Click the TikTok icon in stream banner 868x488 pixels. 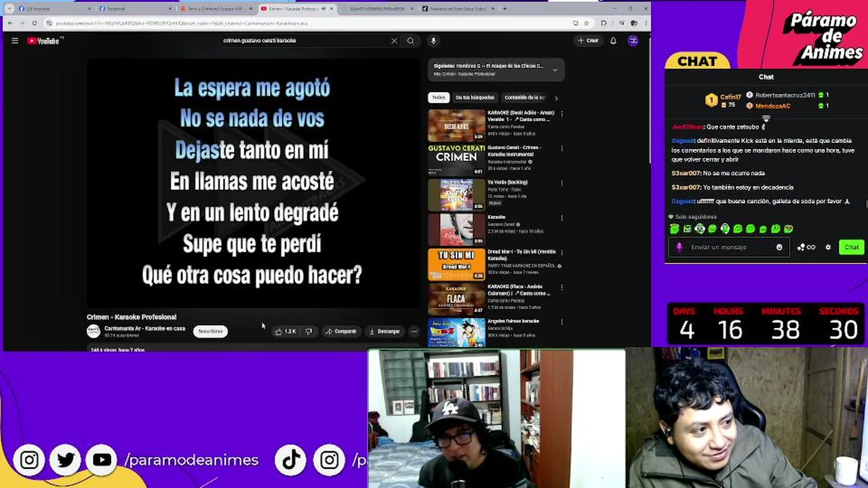(291, 460)
